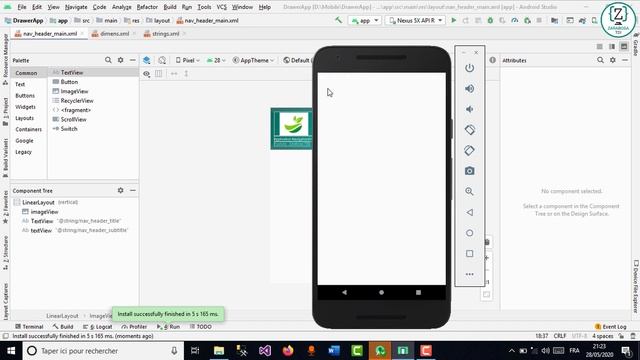Activate the emulator zoom magnifier
The image size is (640, 360).
pos(469,191)
